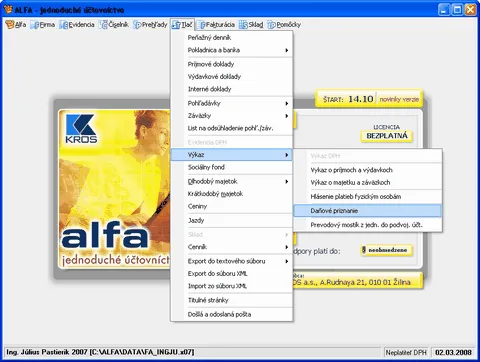Select Výkaz o príjmoch a výdavkoch
Image resolution: width=480 pixels, height=362 pixels.
pos(368,170)
